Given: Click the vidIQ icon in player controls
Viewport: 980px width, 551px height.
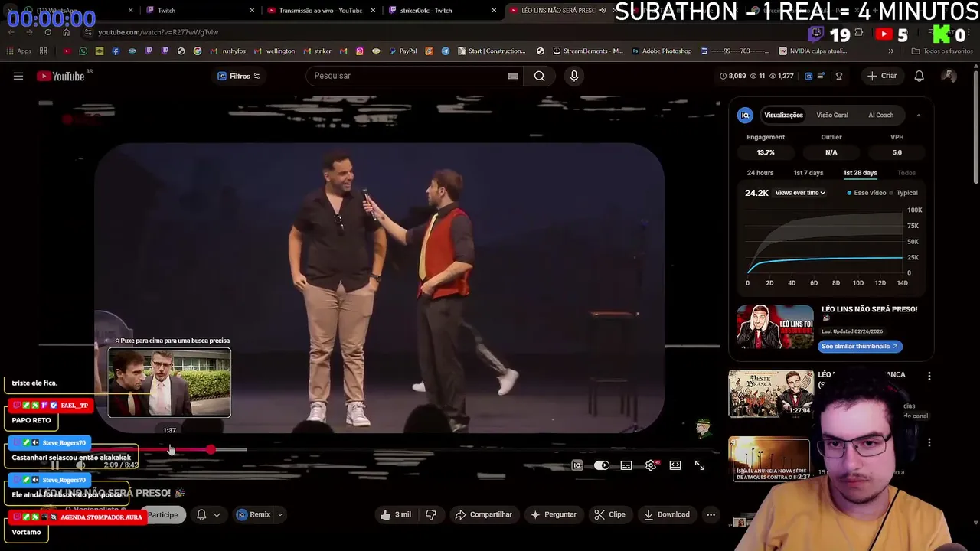Looking at the screenshot, I should tap(577, 465).
